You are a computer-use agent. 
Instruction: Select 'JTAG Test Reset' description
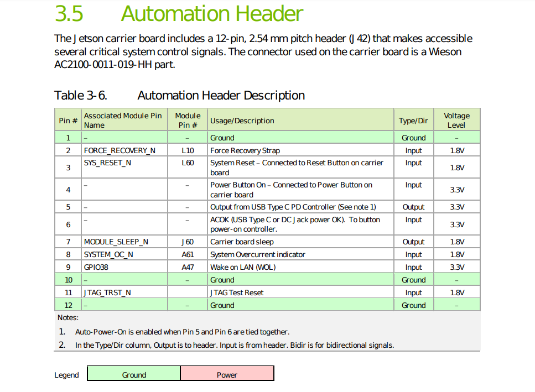click(x=237, y=292)
